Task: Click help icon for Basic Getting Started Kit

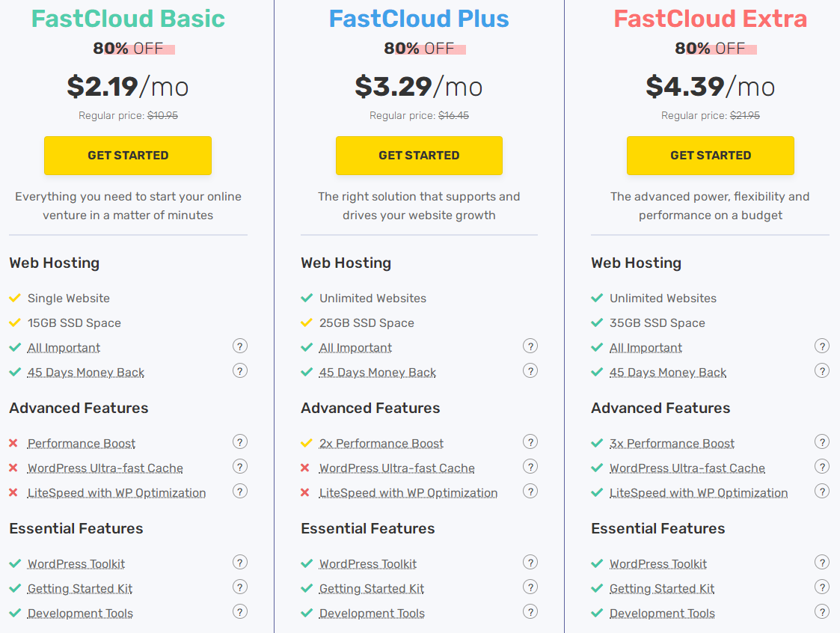Action: click(239, 587)
